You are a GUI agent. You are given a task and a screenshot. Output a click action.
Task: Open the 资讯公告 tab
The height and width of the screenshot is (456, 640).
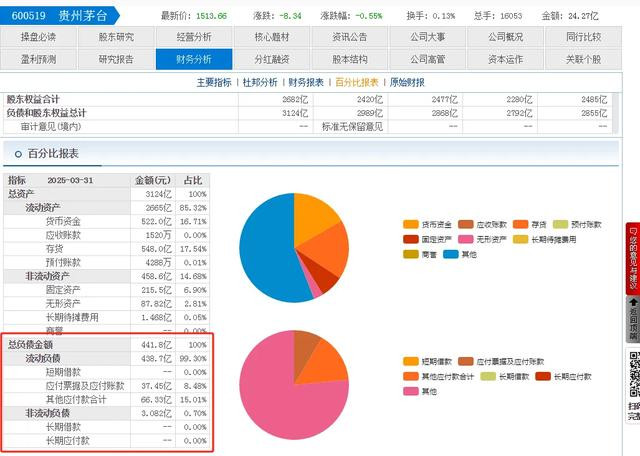tap(350, 37)
